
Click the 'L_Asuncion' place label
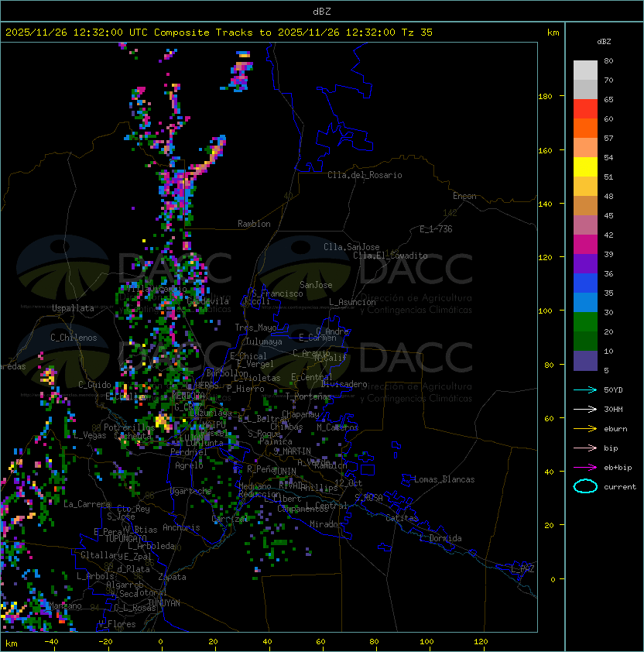click(352, 302)
